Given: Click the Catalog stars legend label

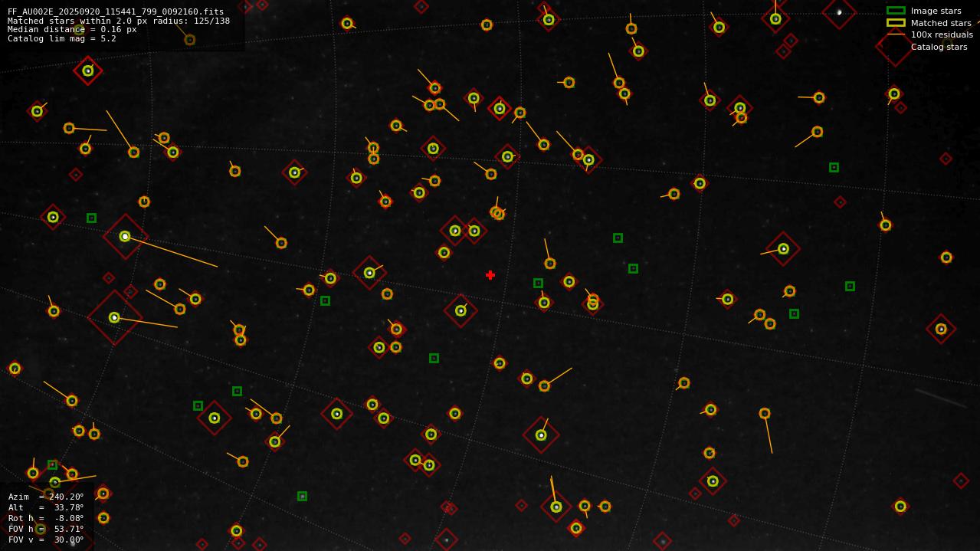Looking at the screenshot, I should coord(939,47).
